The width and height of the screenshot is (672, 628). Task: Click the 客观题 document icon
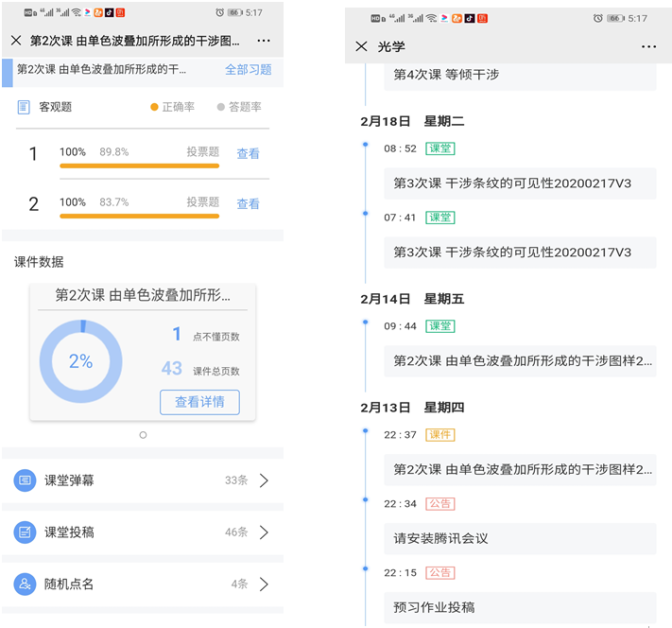(x=24, y=107)
